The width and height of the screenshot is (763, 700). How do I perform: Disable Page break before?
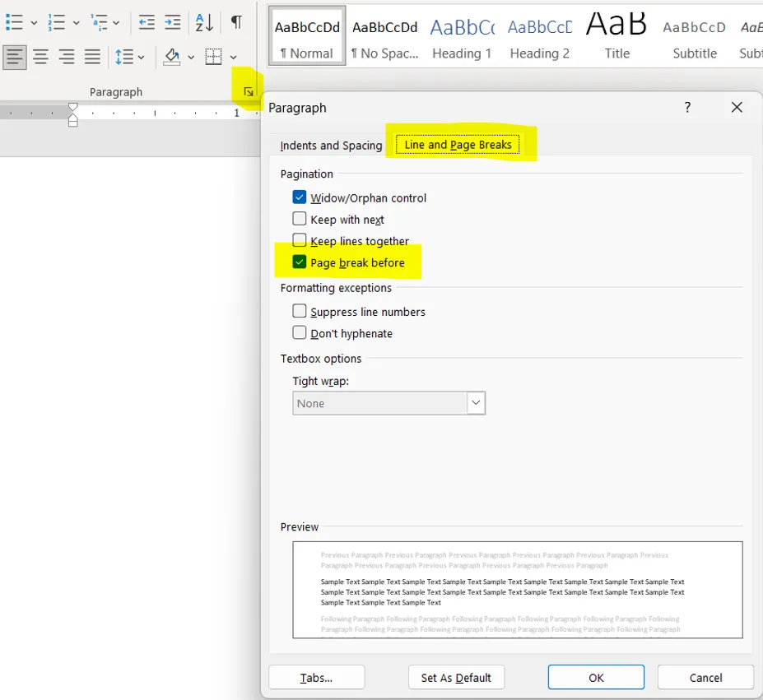tap(301, 262)
